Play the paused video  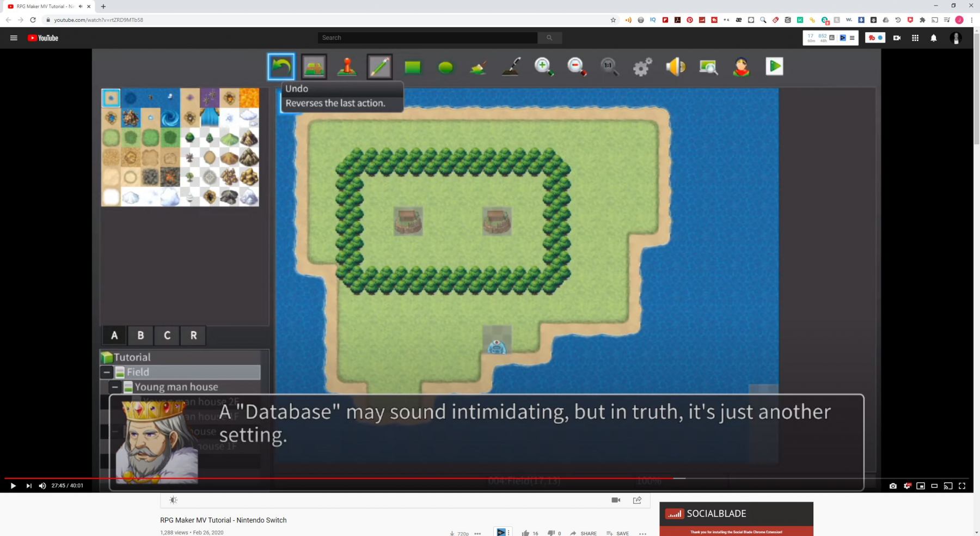point(13,486)
